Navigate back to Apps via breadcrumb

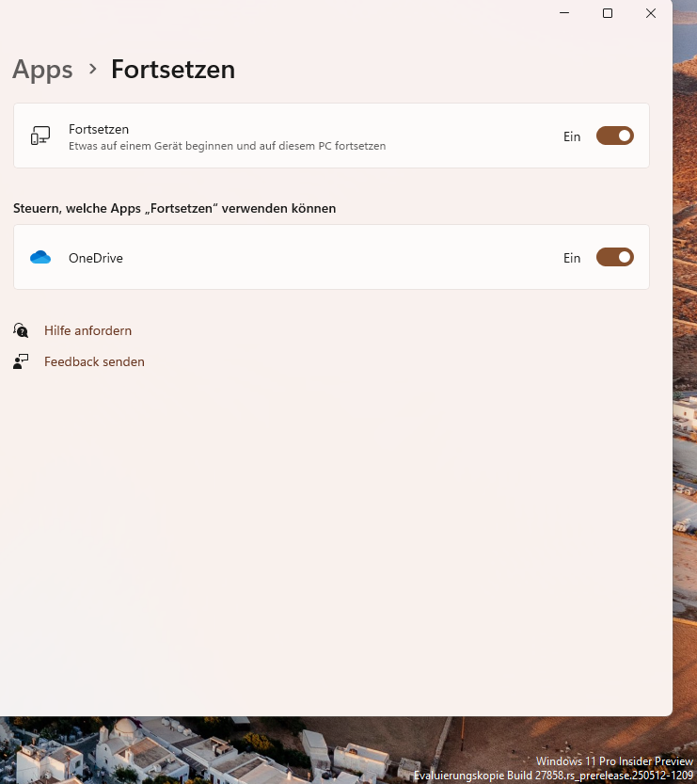coord(42,70)
